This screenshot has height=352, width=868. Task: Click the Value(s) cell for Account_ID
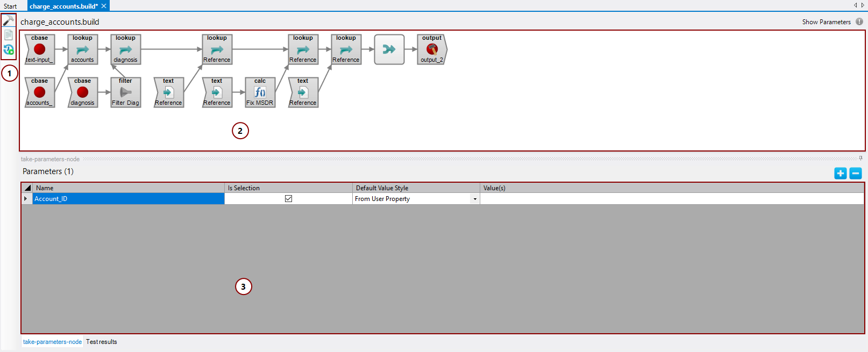[671, 199]
